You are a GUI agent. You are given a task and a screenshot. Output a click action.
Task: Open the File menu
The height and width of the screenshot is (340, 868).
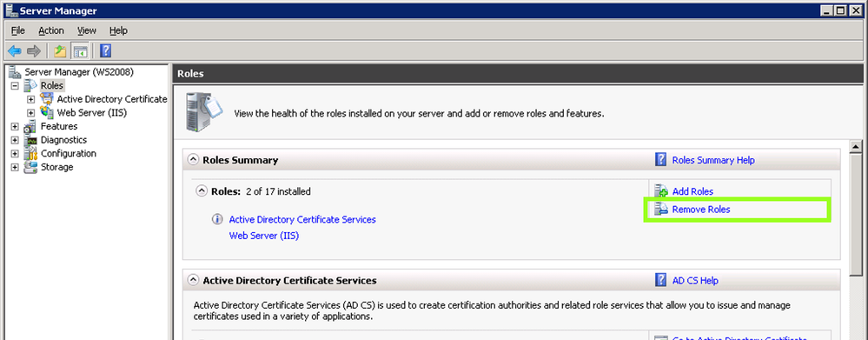point(18,30)
